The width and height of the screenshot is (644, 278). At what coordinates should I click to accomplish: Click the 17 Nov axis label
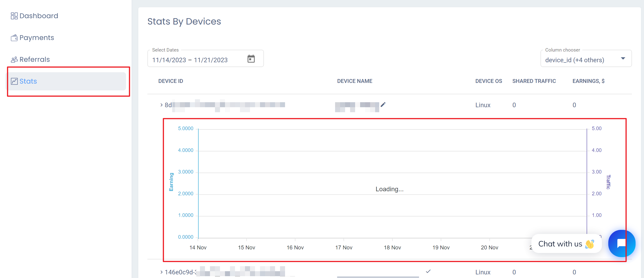tap(344, 248)
